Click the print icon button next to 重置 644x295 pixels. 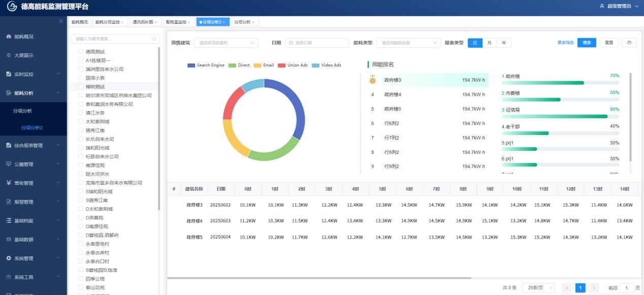629,43
